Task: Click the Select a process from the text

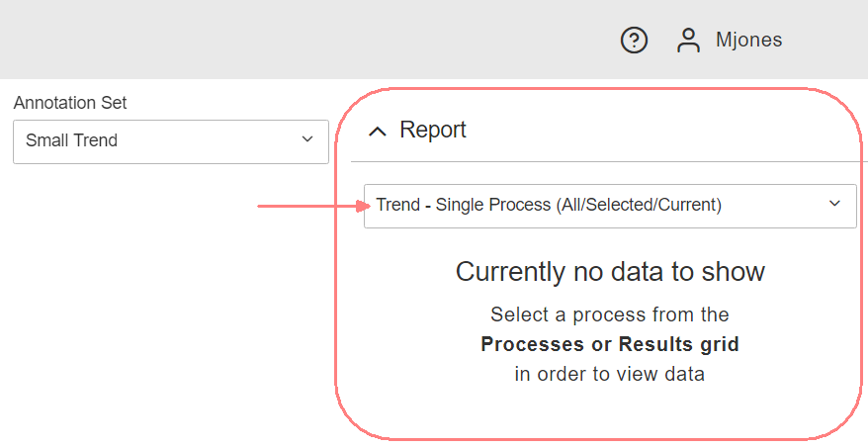Action: 610,315
